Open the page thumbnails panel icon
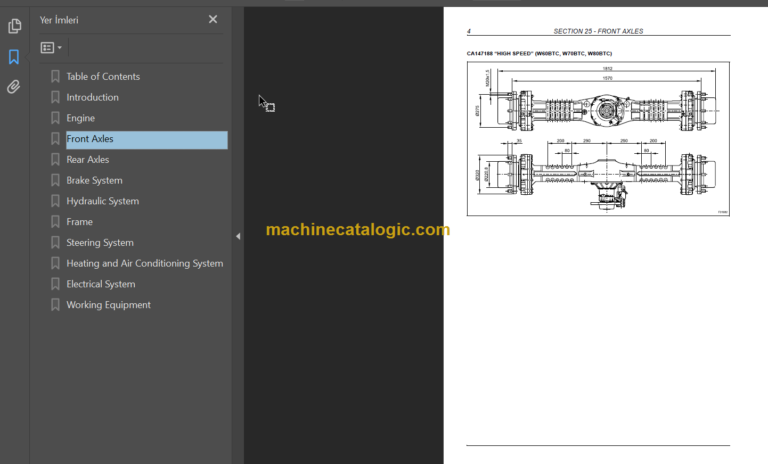The height and width of the screenshot is (464, 768). (15, 26)
